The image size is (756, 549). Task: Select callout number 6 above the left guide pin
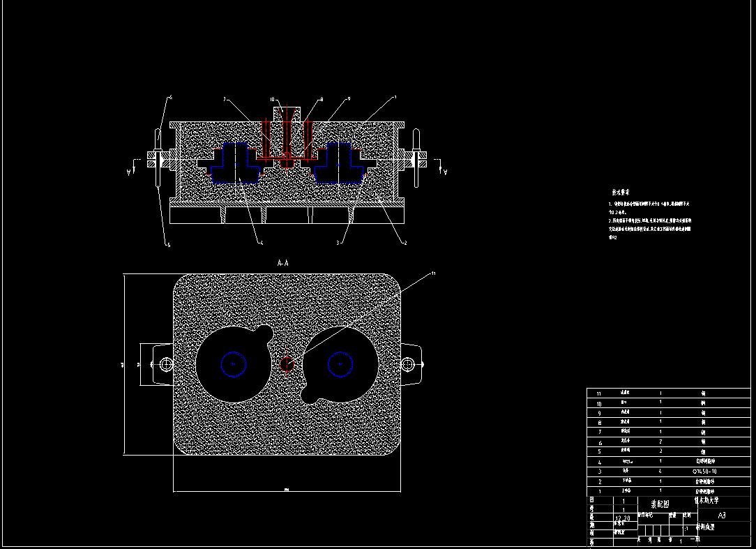(170, 98)
